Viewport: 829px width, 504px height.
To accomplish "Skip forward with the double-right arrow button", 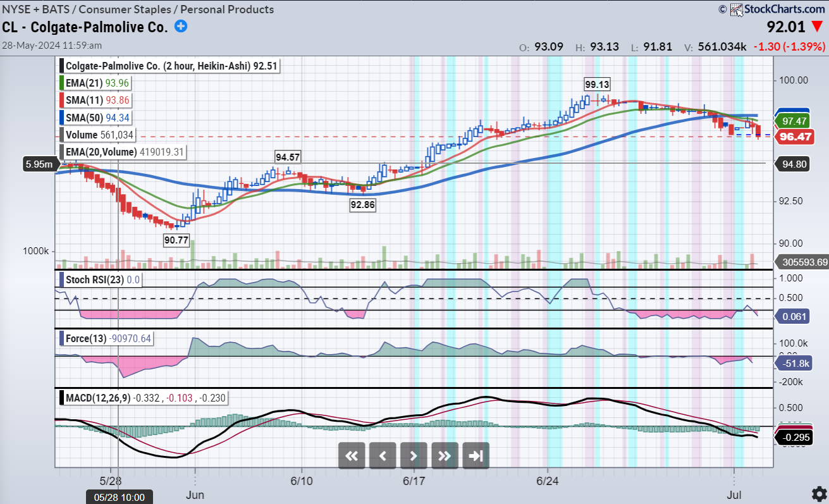I will pyautogui.click(x=445, y=455).
